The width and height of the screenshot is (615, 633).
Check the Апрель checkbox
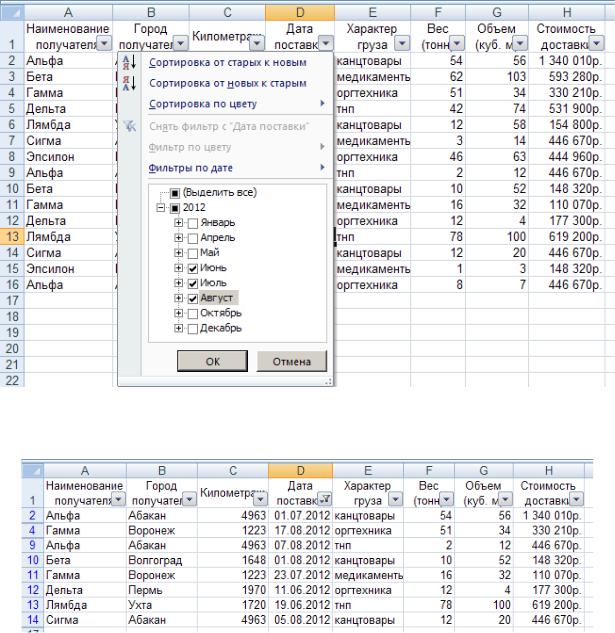(193, 238)
